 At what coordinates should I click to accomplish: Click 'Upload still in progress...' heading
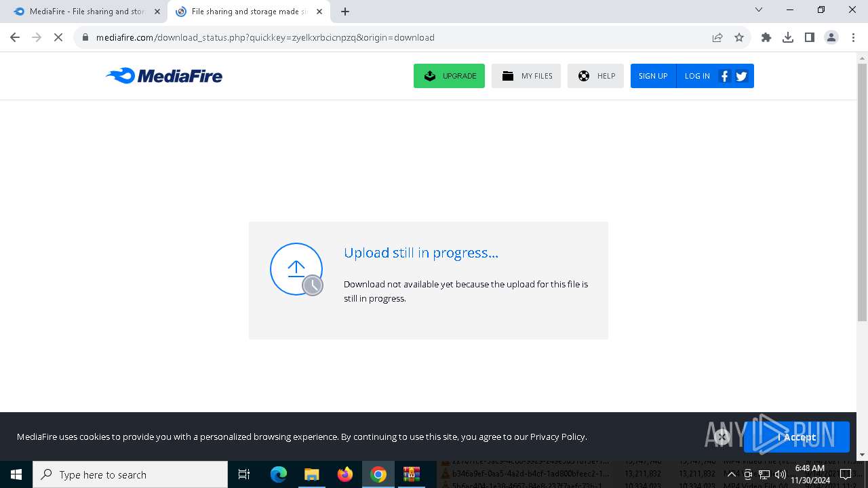pyautogui.click(x=421, y=253)
